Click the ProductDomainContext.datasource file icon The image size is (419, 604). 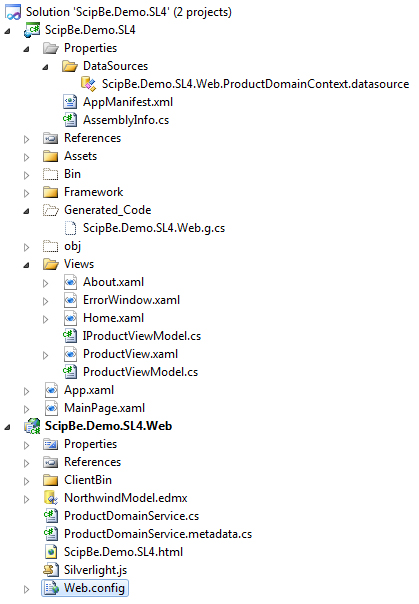88,84
